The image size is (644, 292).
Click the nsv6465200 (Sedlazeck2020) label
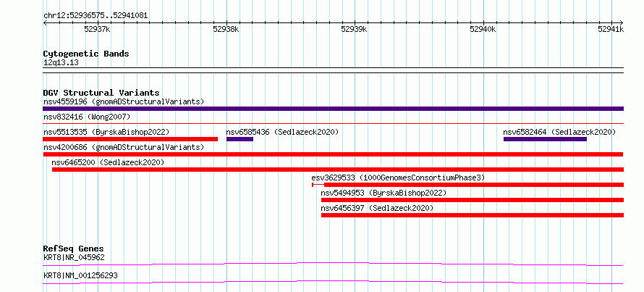(x=108, y=162)
